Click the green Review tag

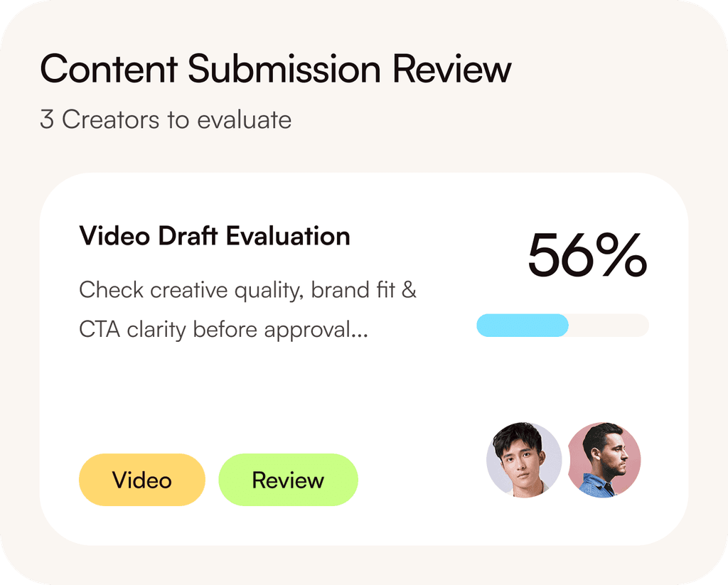tap(288, 480)
